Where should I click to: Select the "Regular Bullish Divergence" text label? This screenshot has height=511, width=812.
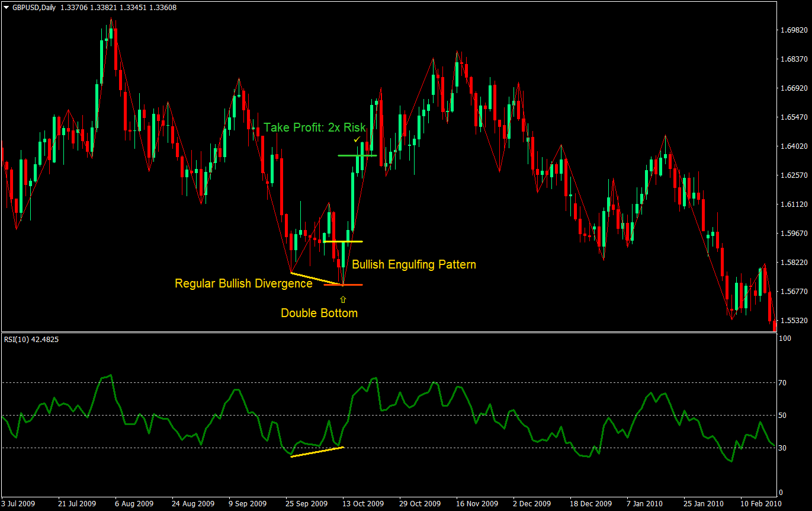(x=243, y=284)
